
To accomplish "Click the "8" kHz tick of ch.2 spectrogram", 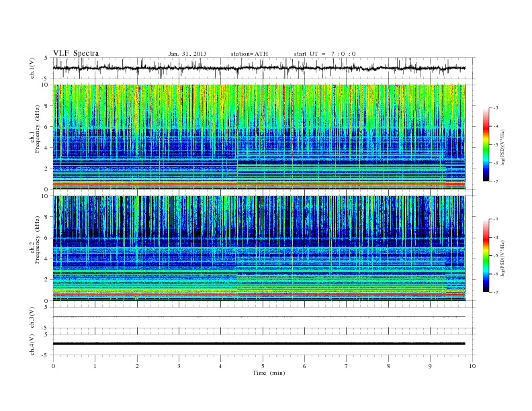I will pyautogui.click(x=47, y=217).
